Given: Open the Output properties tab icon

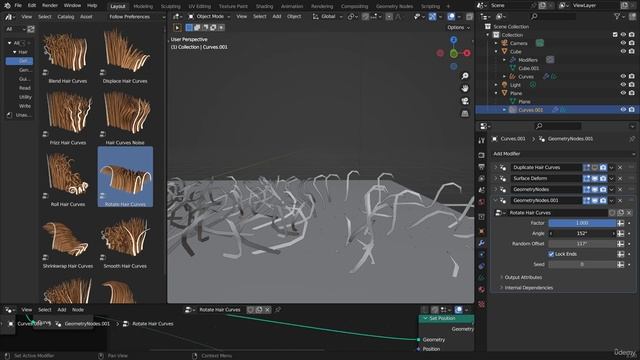Looking at the screenshot, I should (482, 167).
